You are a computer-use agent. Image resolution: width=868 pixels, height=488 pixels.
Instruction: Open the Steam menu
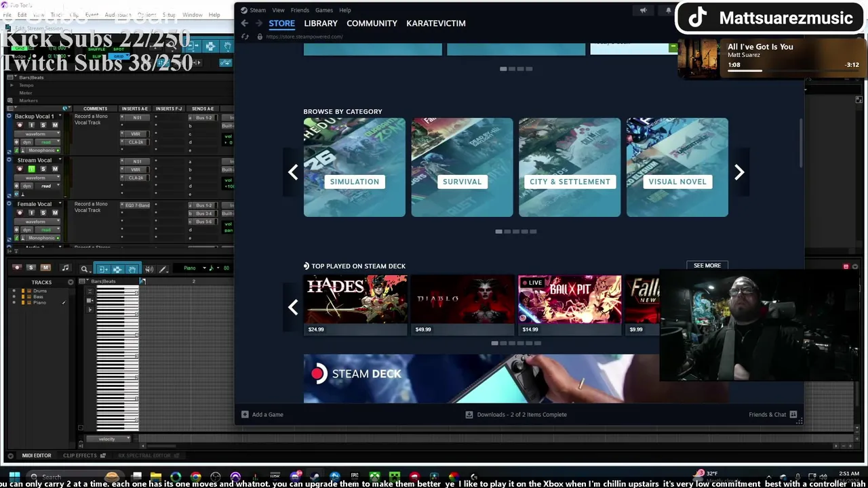(x=258, y=10)
